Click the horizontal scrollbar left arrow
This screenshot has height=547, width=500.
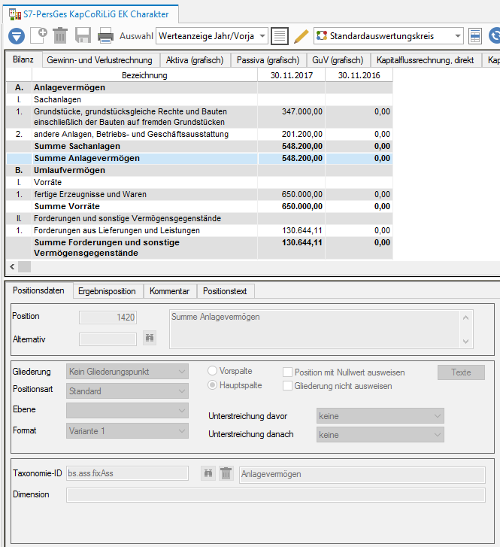12,267
